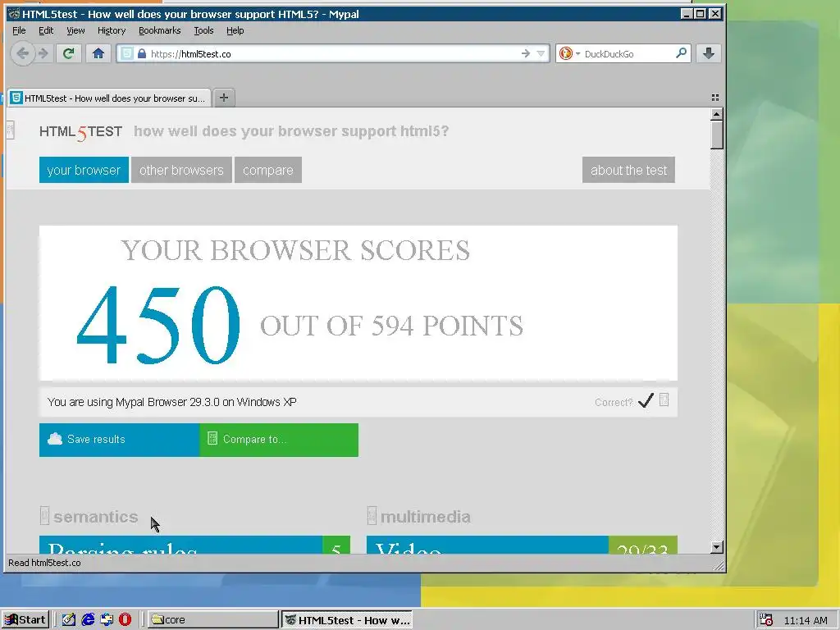
Task: Open the View menu
Action: click(75, 30)
